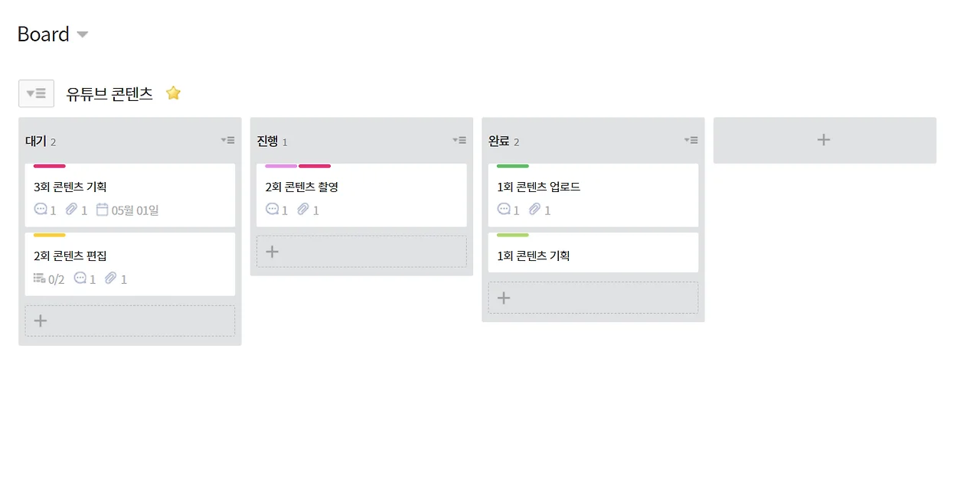Toggle the favorite star next to 유튜브 콘텐츠
This screenshot has height=495, width=980.
173,93
